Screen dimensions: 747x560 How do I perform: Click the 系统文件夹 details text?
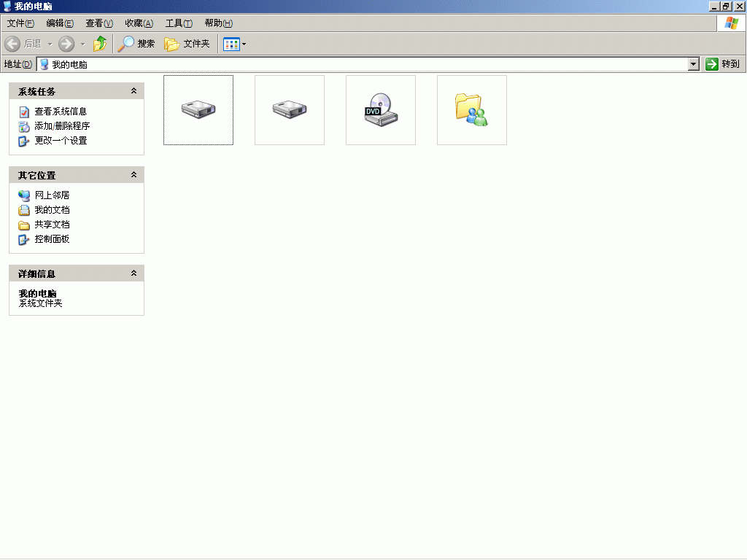coord(41,303)
